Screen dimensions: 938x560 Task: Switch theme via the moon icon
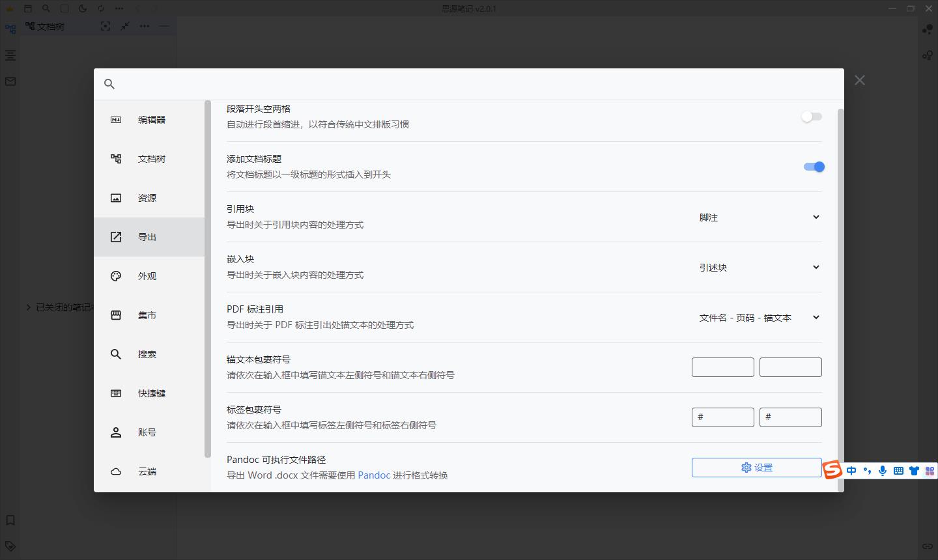[x=82, y=8]
